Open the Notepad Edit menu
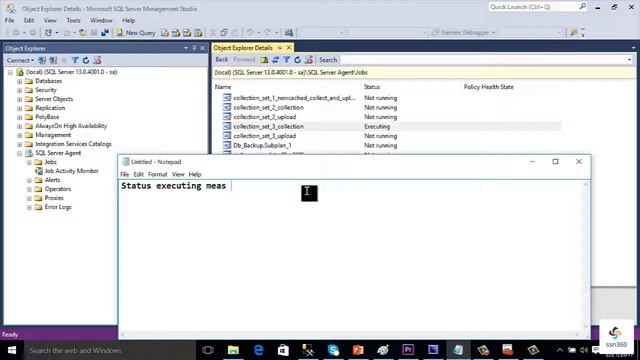This screenshot has height=360, width=640. click(138, 174)
